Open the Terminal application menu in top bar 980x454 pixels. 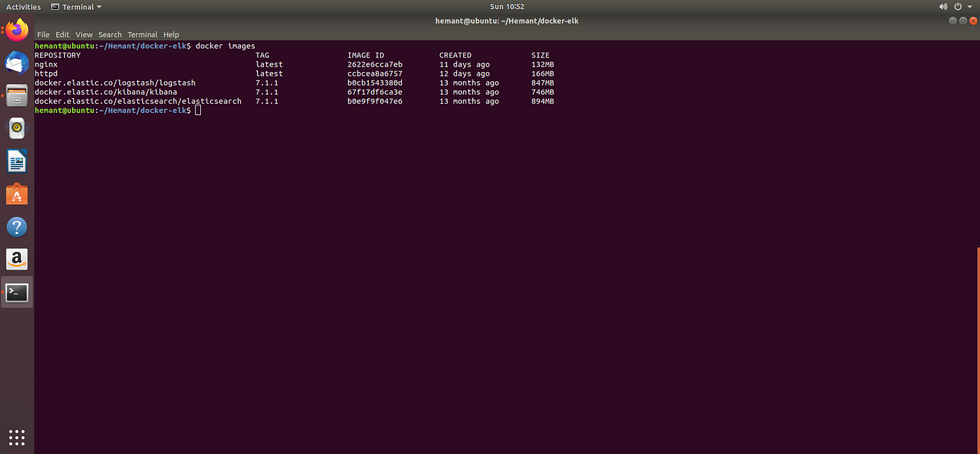pyautogui.click(x=76, y=6)
